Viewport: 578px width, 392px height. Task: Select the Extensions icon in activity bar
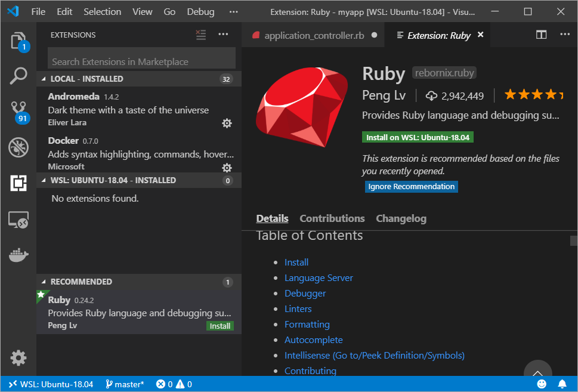[x=18, y=184]
